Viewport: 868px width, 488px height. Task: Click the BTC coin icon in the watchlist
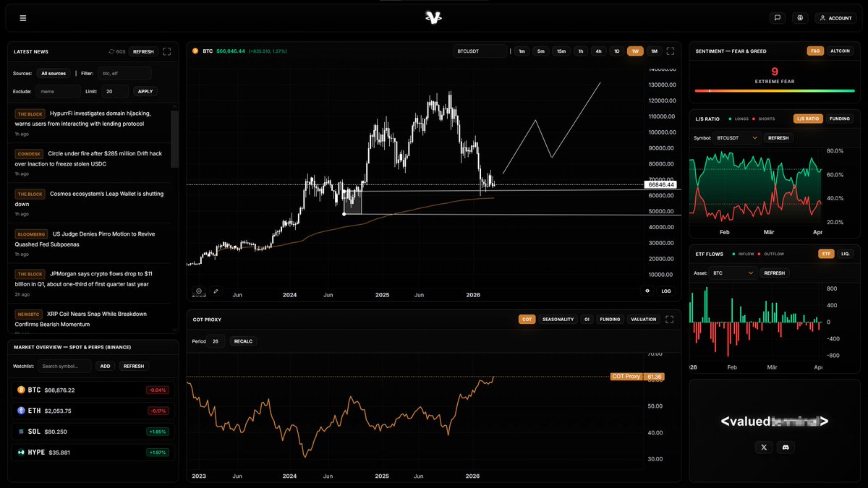(x=22, y=390)
